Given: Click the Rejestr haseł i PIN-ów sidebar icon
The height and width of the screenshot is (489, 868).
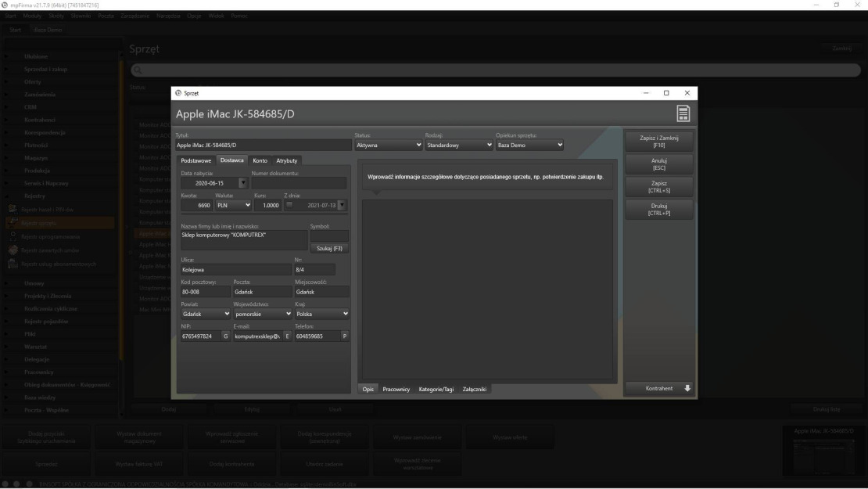Looking at the screenshot, I should tap(13, 210).
